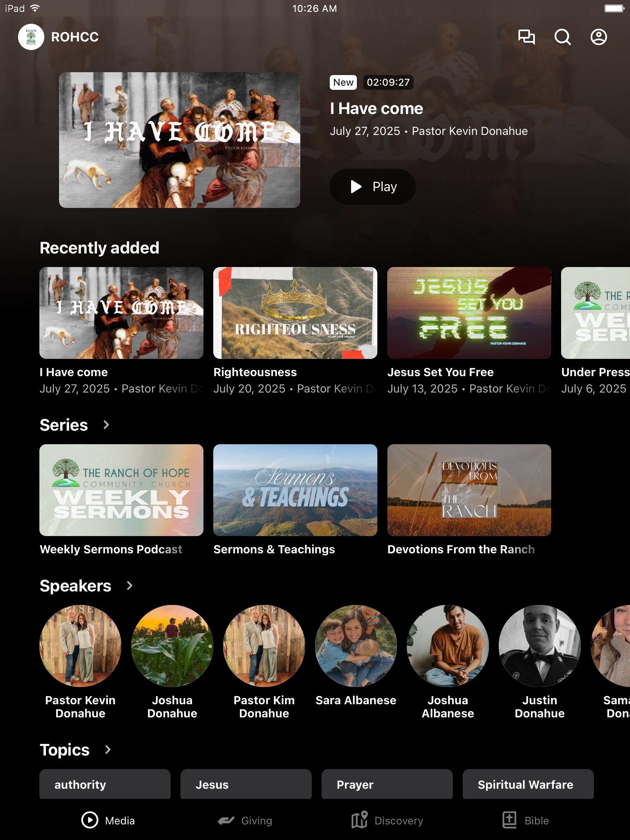Tap the search magnifier icon
The width and height of the screenshot is (630, 840).
[563, 37]
